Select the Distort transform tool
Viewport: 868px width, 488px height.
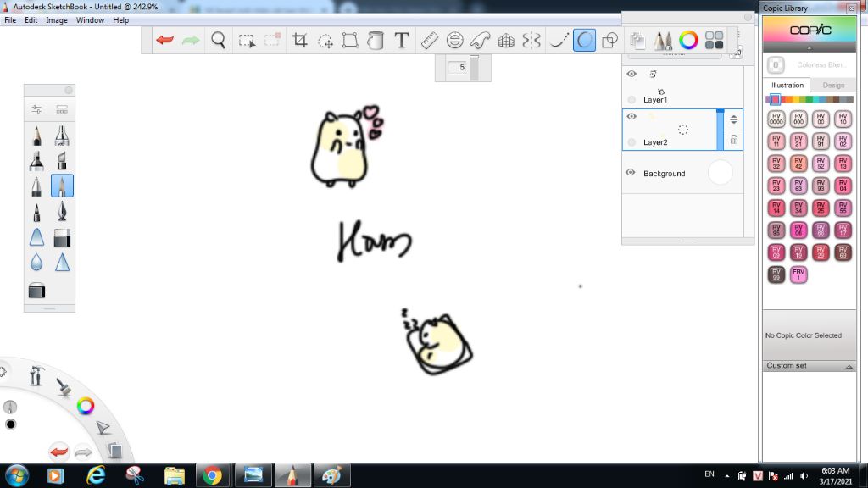coord(350,40)
